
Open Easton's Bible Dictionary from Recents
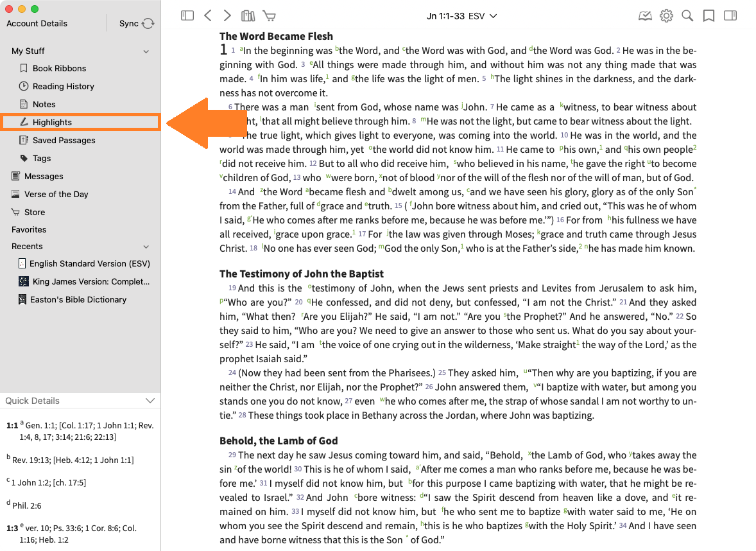(78, 299)
